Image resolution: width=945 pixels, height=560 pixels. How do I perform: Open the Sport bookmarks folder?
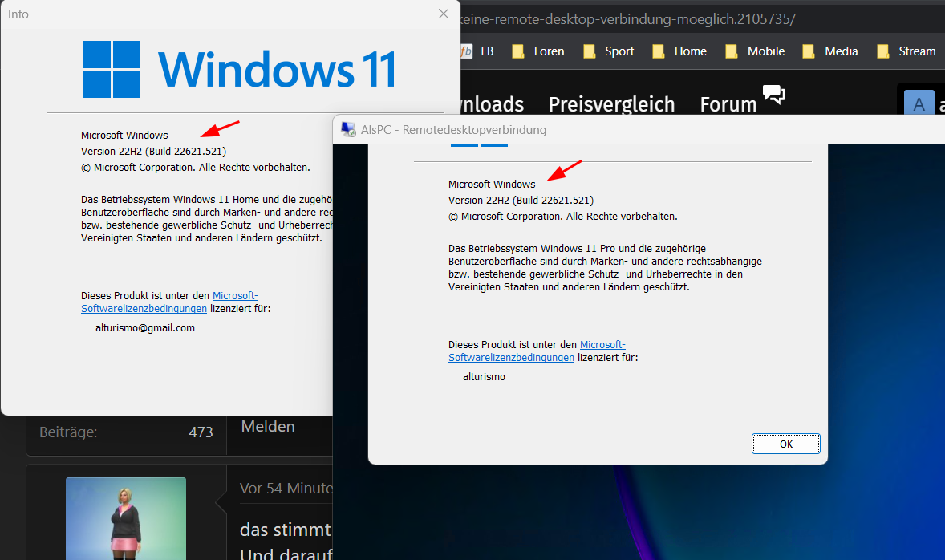tap(609, 51)
